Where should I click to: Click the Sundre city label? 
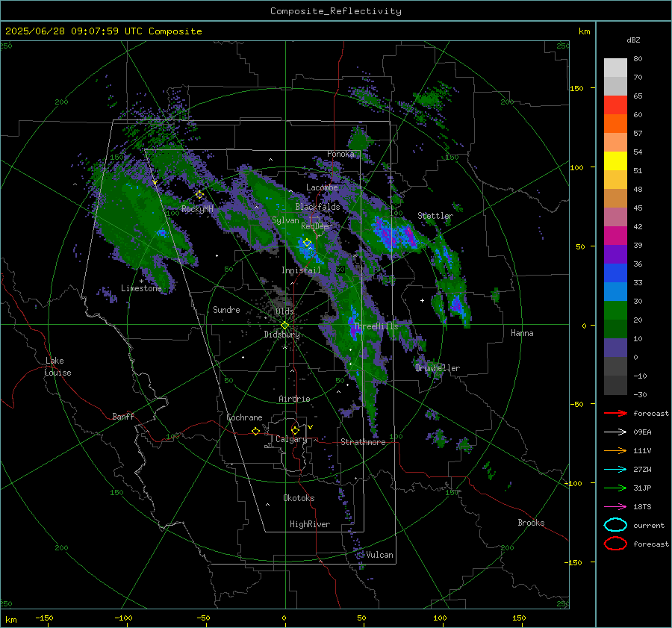point(226,309)
